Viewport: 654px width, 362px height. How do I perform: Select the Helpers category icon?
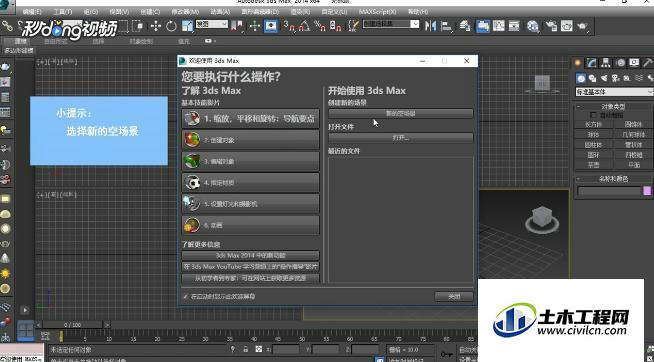tap(627, 78)
